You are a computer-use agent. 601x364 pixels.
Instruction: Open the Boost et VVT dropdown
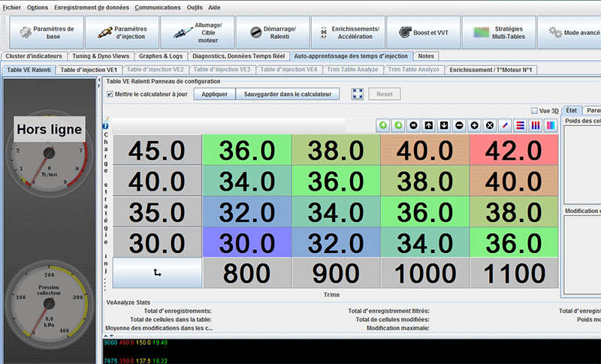[x=423, y=32]
